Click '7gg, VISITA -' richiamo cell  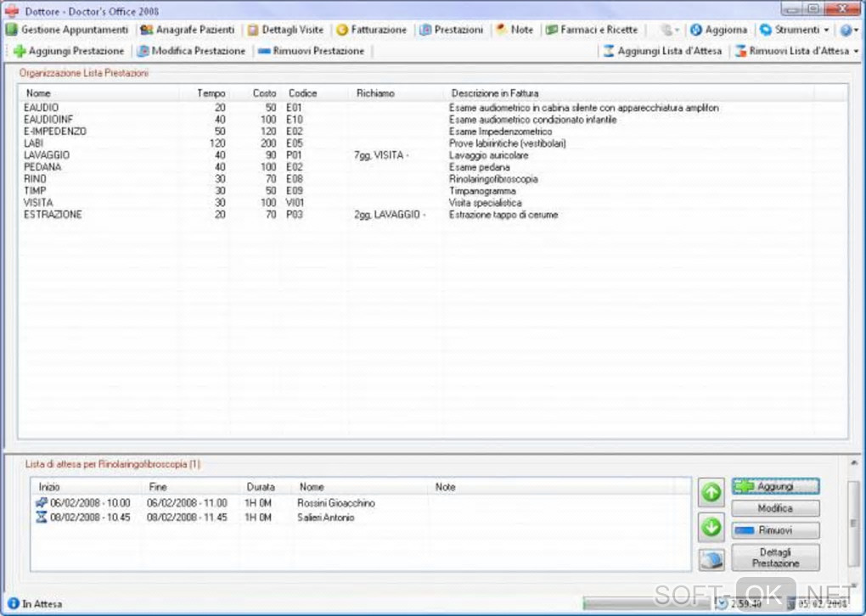pyautogui.click(x=381, y=155)
